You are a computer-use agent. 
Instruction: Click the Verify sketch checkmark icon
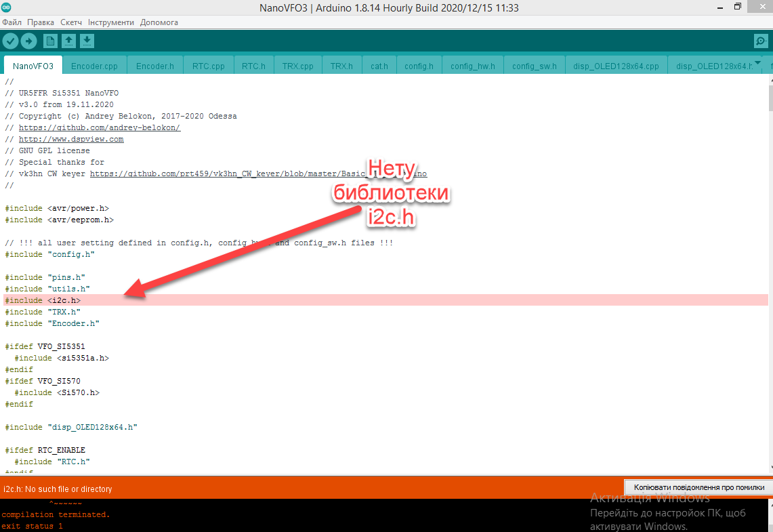coord(10,41)
